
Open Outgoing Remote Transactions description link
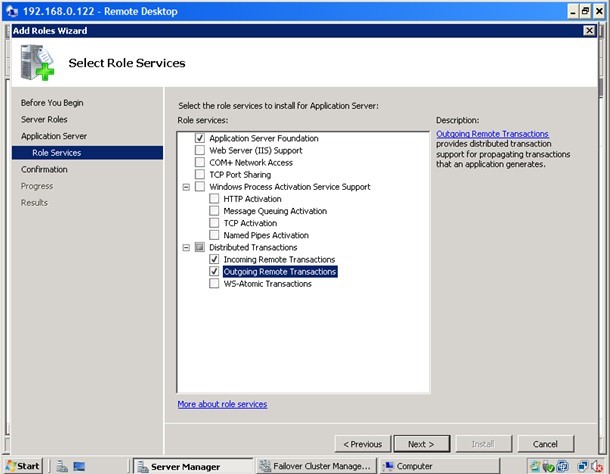tap(492, 134)
